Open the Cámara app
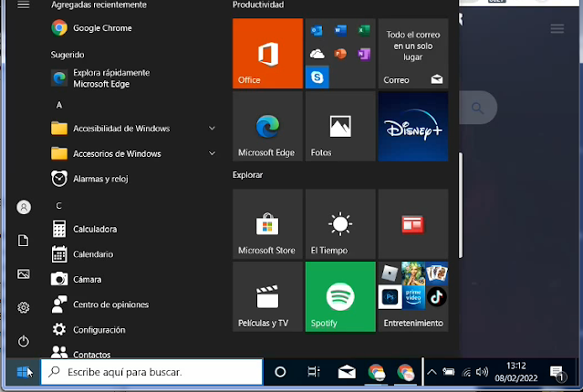This screenshot has width=583, height=392. (77, 279)
